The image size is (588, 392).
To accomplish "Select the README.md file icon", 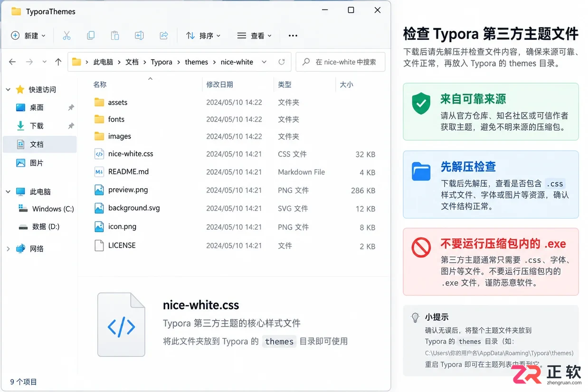I will pos(99,172).
